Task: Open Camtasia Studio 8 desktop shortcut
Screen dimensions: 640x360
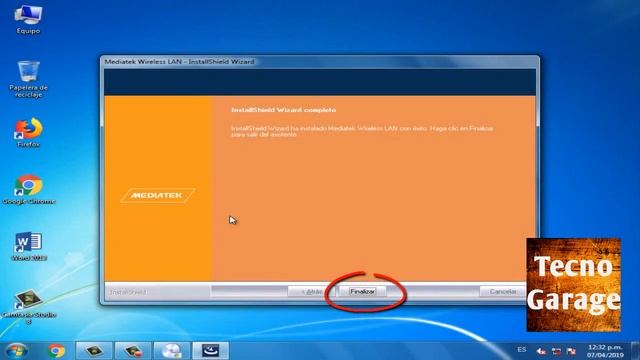Action: (x=28, y=307)
